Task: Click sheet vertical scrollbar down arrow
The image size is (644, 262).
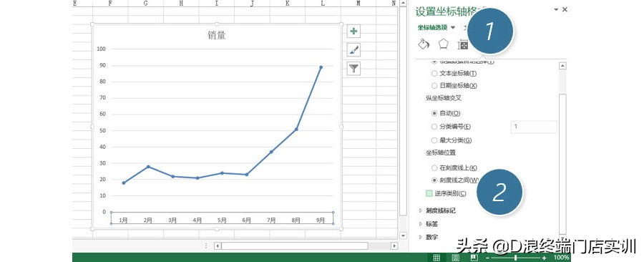Action: click(x=403, y=236)
